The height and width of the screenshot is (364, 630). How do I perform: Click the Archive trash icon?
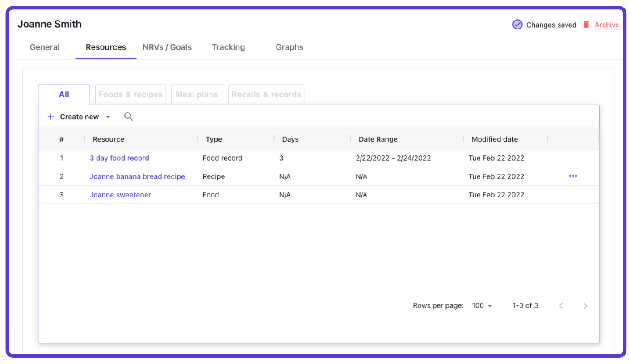(587, 25)
